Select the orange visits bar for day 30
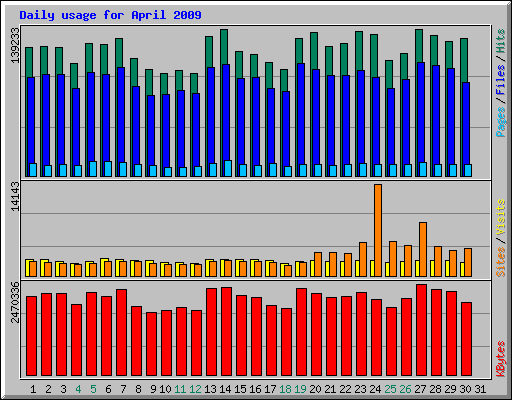Image resolution: width=512 pixels, height=400 pixels. (468, 262)
